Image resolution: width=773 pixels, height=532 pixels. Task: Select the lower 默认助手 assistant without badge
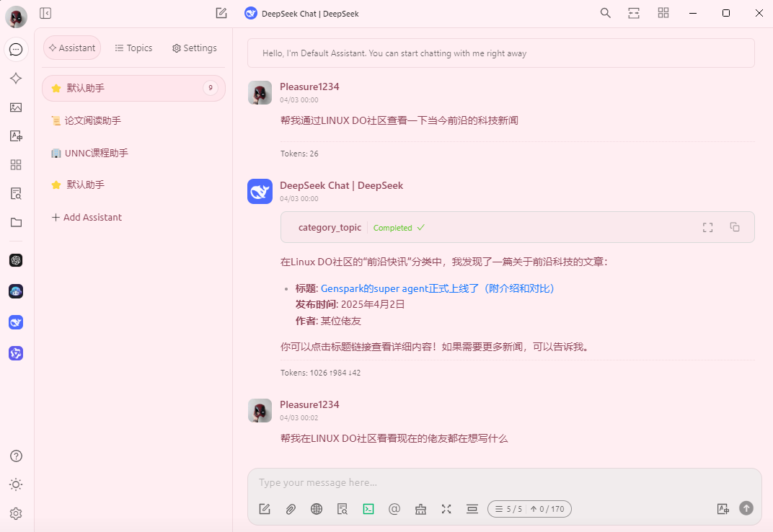pos(133,185)
